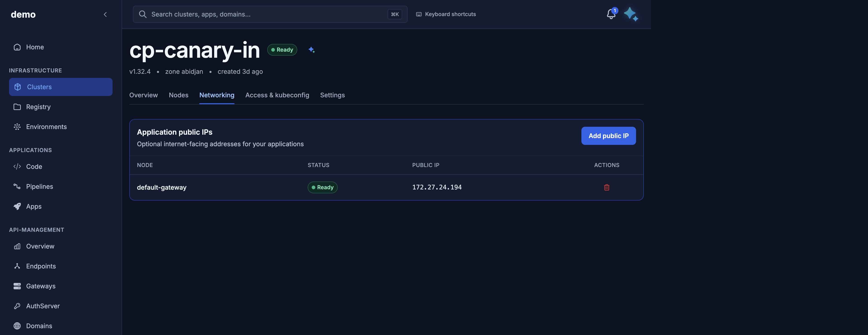The height and width of the screenshot is (335, 868).
Task: Open the Apps section
Action: click(61, 206)
